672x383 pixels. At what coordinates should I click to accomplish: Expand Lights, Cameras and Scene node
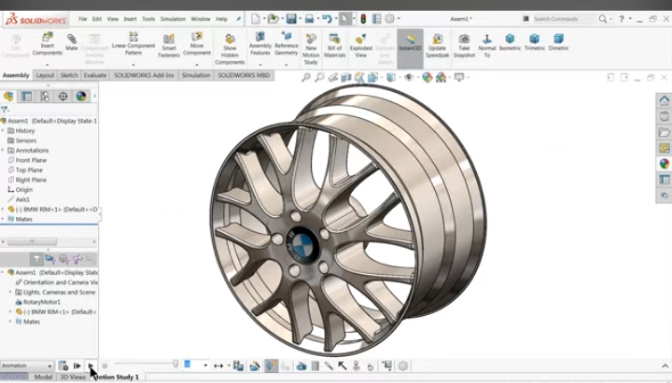(x=10, y=292)
